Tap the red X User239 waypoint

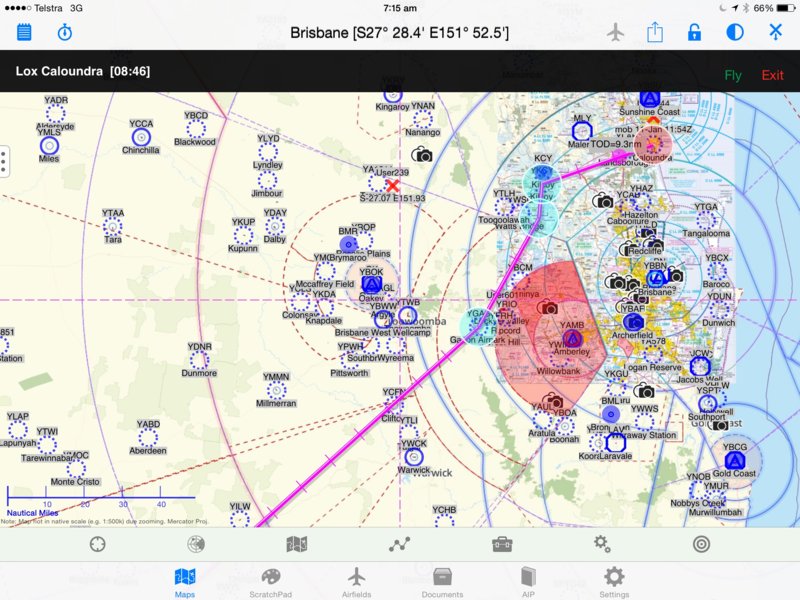tap(392, 186)
